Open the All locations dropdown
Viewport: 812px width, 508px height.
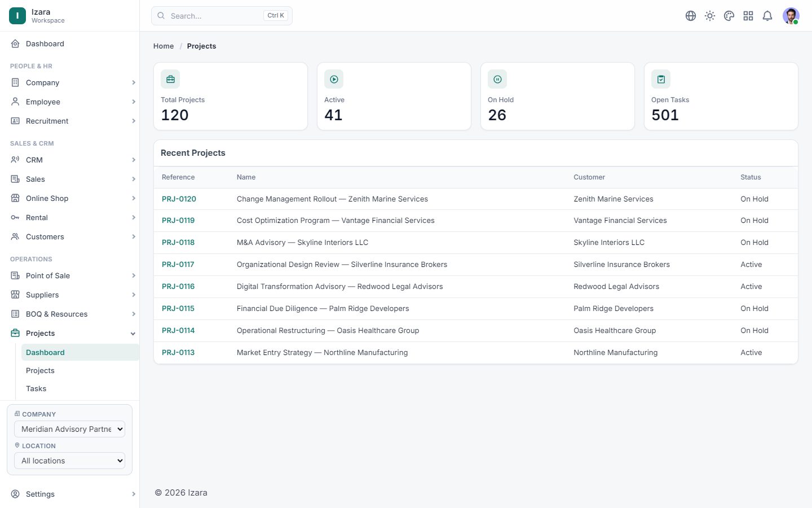[69, 461]
